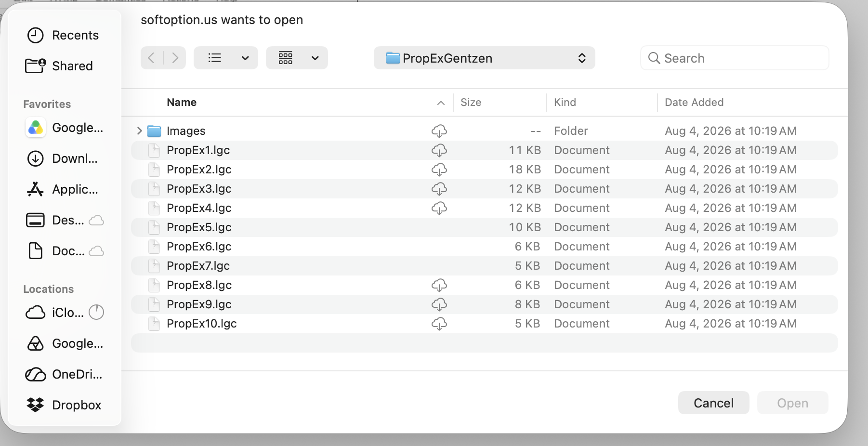
Task: Click the back navigation arrow
Action: click(x=151, y=58)
